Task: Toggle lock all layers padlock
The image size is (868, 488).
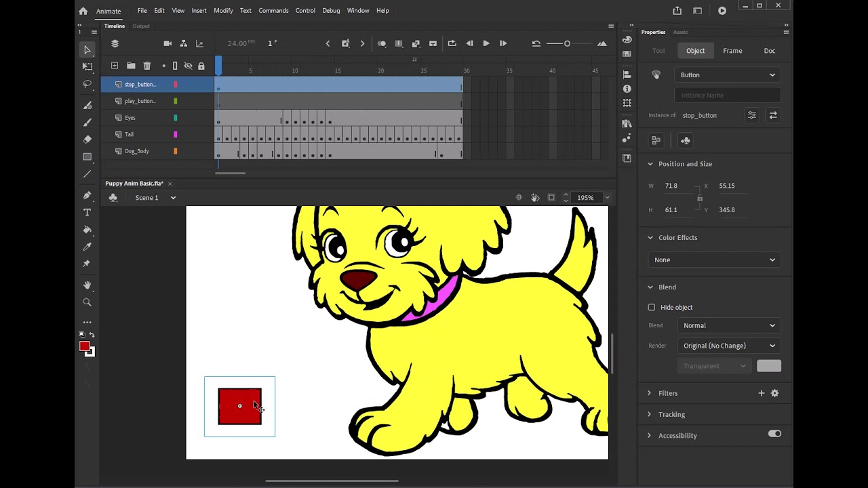Action: [201, 66]
